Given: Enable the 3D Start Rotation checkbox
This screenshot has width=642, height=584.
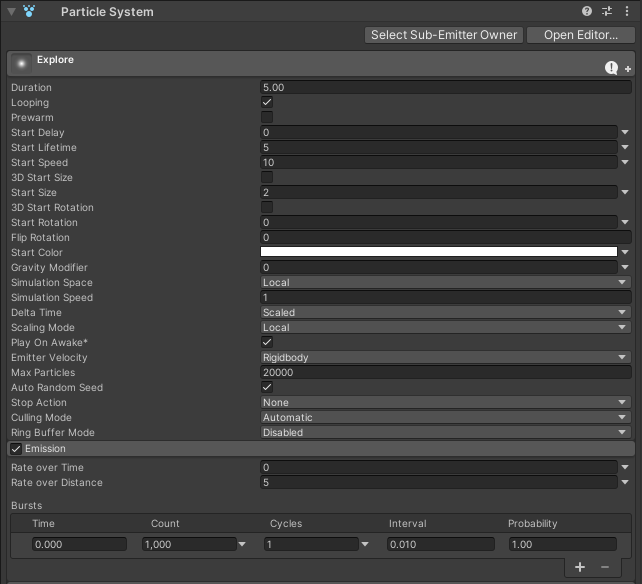Looking at the screenshot, I should 267,207.
